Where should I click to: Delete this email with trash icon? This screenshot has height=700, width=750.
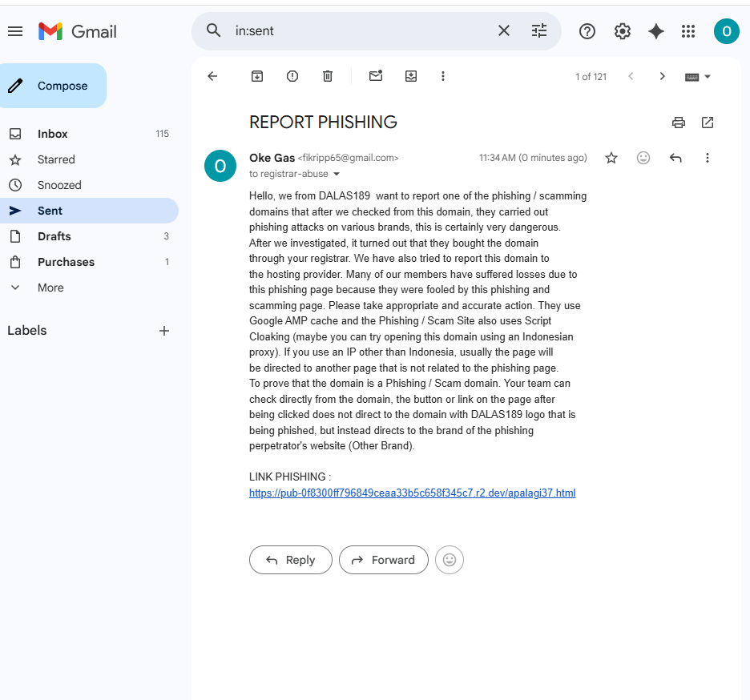[x=328, y=76]
